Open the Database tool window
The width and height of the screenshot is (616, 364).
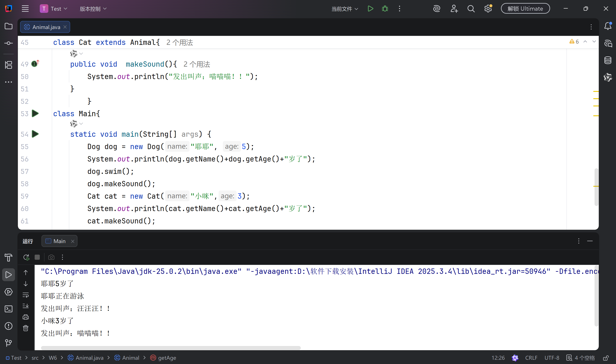click(x=608, y=60)
